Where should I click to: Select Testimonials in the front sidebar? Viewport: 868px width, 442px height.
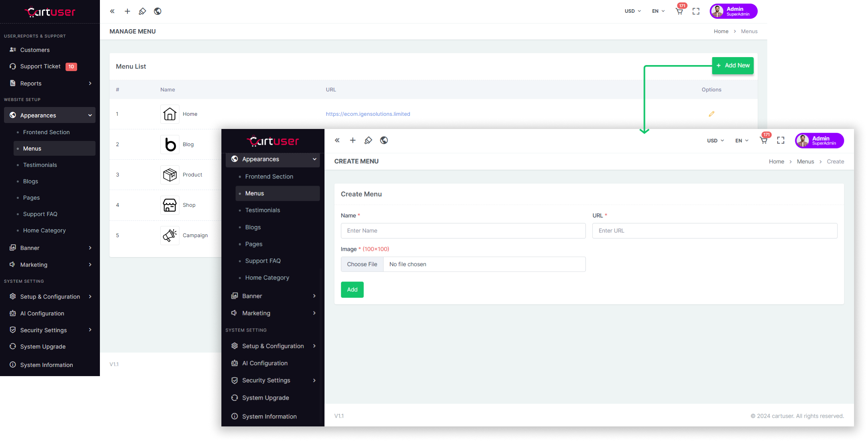[263, 210]
